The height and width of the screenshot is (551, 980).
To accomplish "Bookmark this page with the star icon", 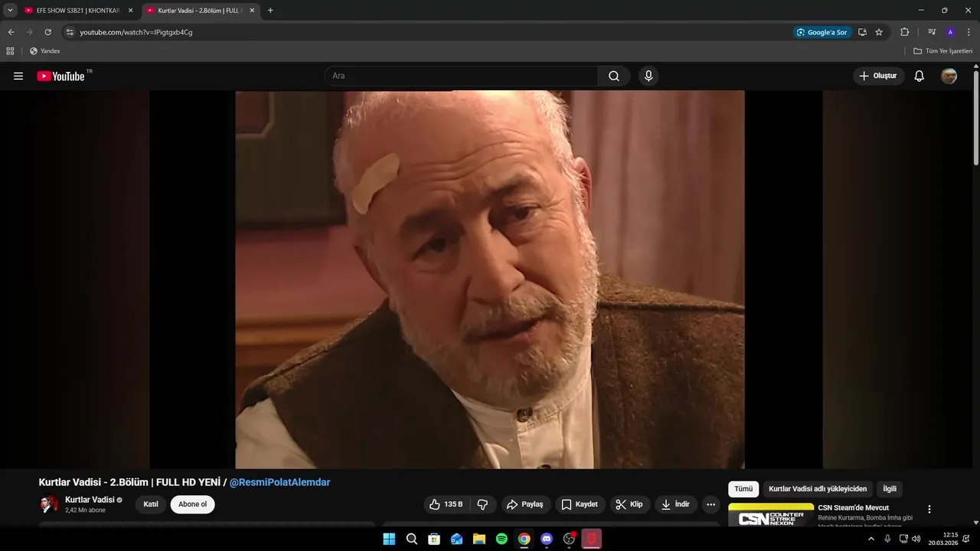I will click(879, 32).
